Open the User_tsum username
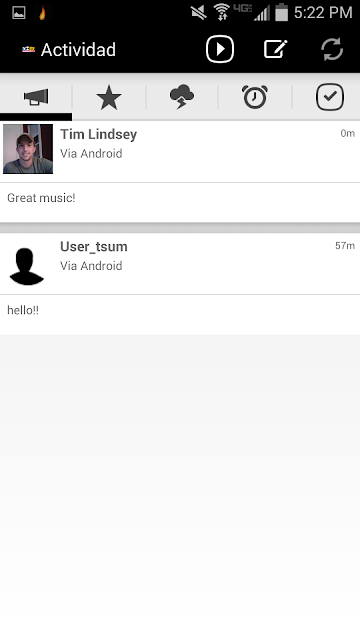 pyautogui.click(x=93, y=247)
